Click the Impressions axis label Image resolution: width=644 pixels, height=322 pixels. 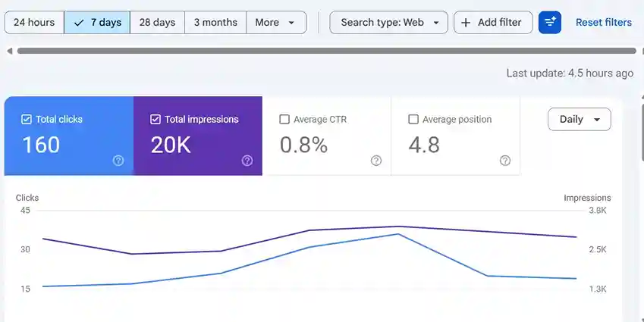[x=587, y=198]
